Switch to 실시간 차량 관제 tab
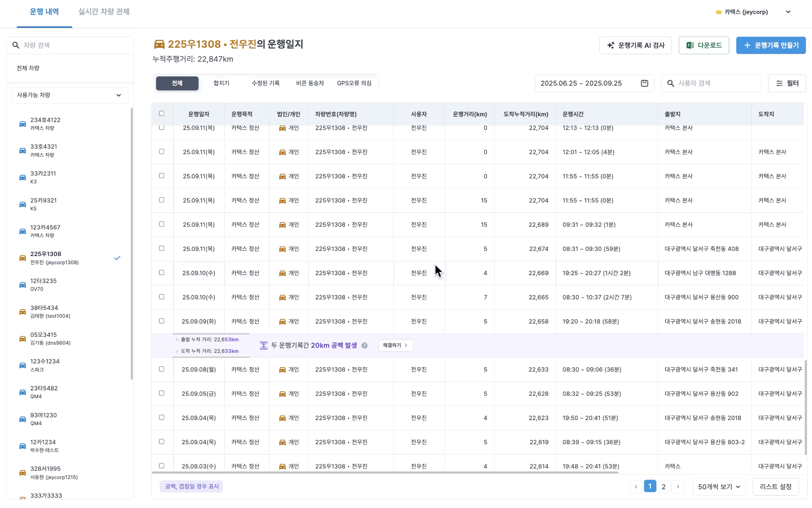Image resolution: width=812 pixels, height=508 pixels. pos(104,12)
